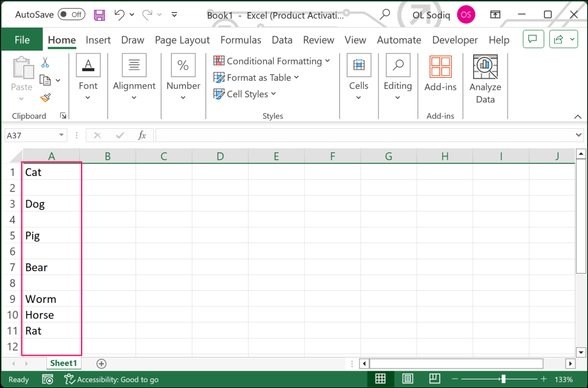Click the Save floppy disk icon
The image size is (588, 388).
[x=99, y=15]
